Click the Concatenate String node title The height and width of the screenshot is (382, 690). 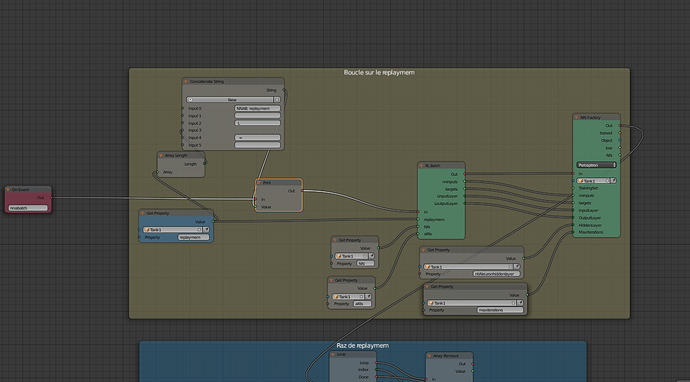[207, 81]
